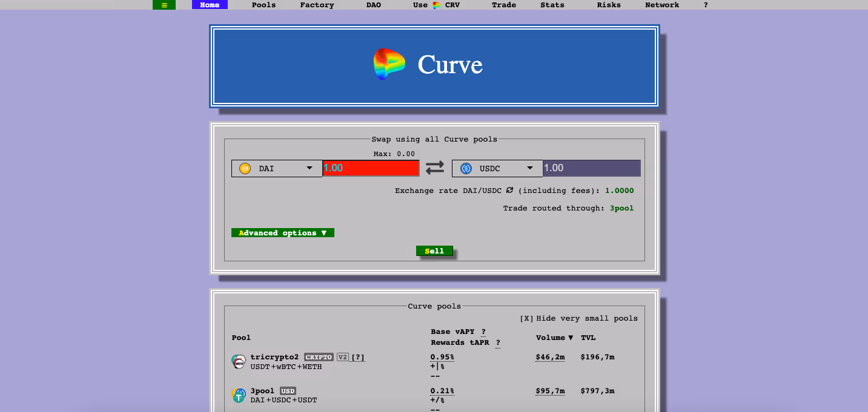Viewport: 868px width, 412px height.
Task: Expand Advanced options
Action: coord(283,233)
